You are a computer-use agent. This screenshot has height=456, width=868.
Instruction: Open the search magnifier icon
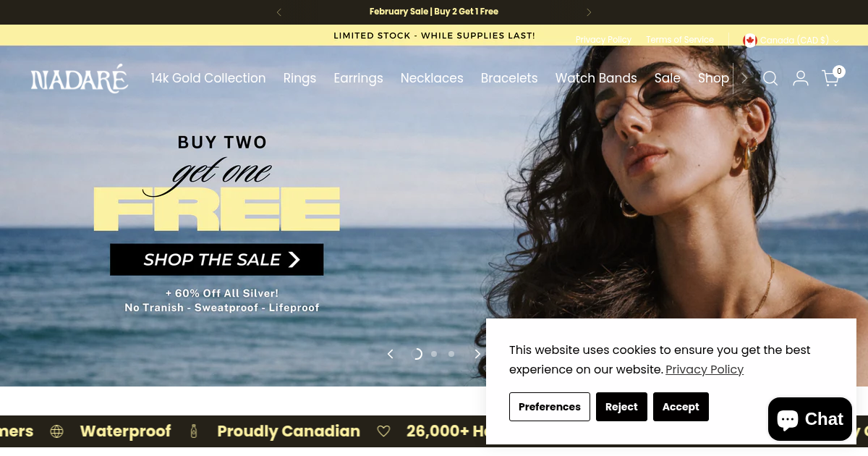click(770, 78)
